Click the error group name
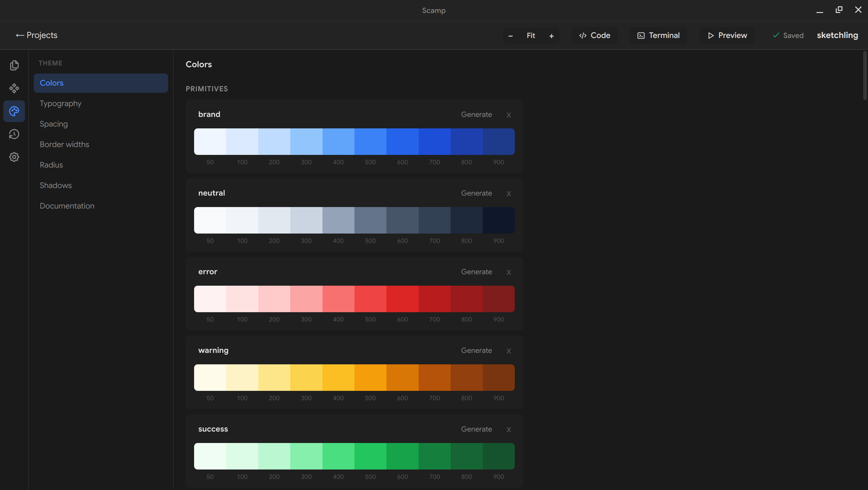 [x=208, y=272]
